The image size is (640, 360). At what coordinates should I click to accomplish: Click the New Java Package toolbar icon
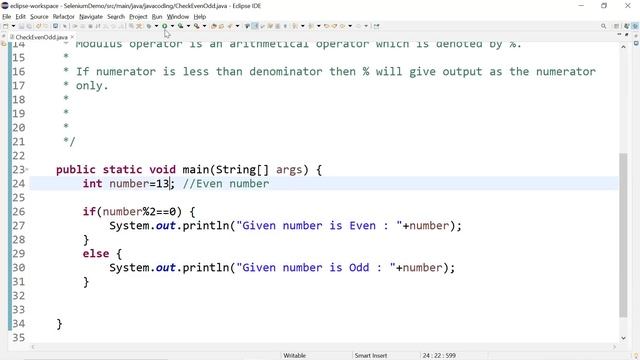pos(214,26)
